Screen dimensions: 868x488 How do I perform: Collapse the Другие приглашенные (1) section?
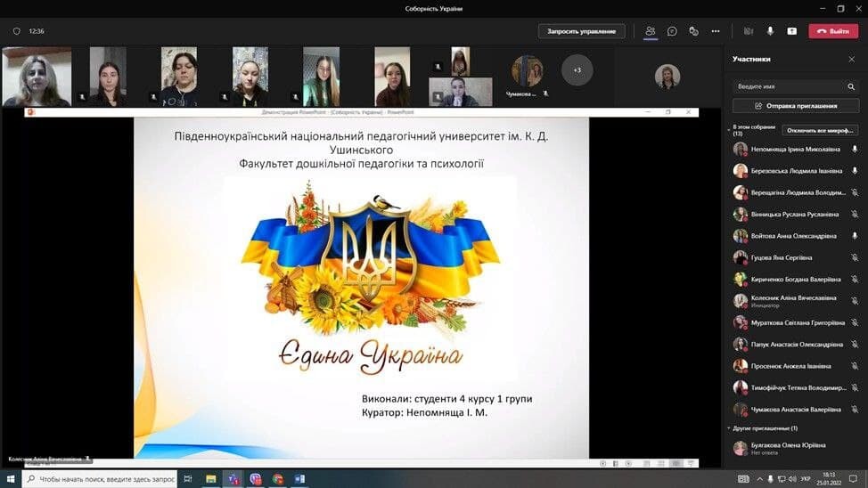[729, 428]
